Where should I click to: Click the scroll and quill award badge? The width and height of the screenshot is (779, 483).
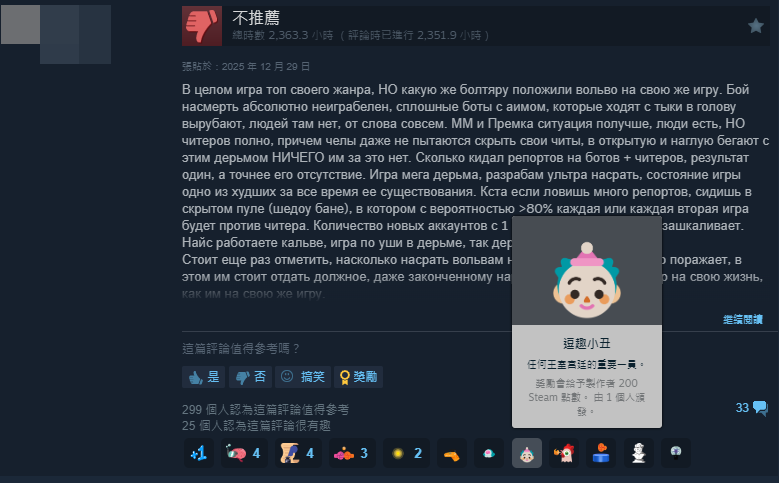(x=298, y=453)
